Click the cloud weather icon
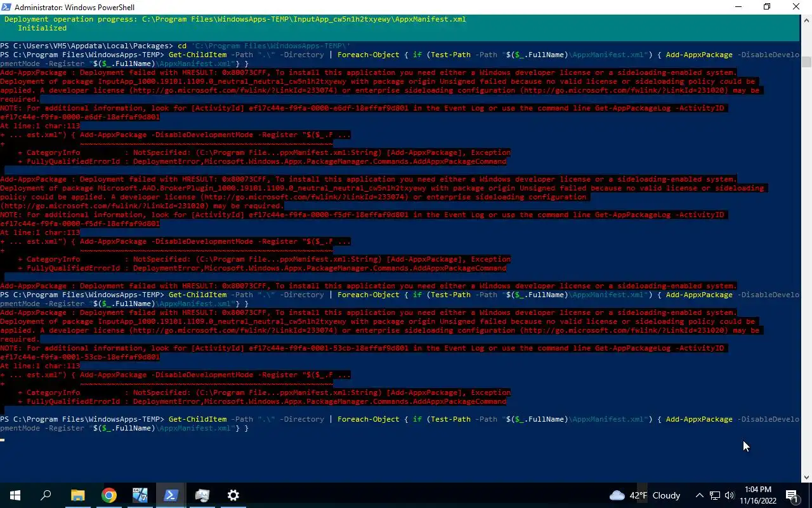This screenshot has height=508, width=812. coord(617,495)
